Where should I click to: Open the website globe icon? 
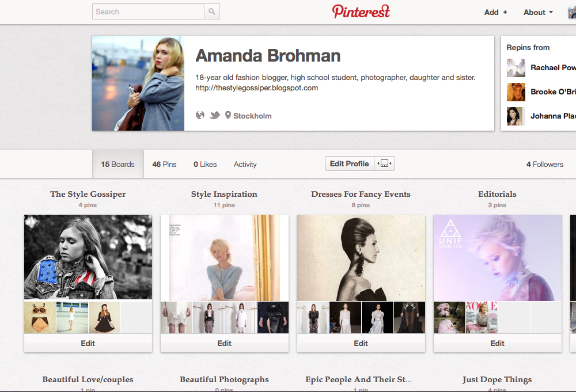200,115
